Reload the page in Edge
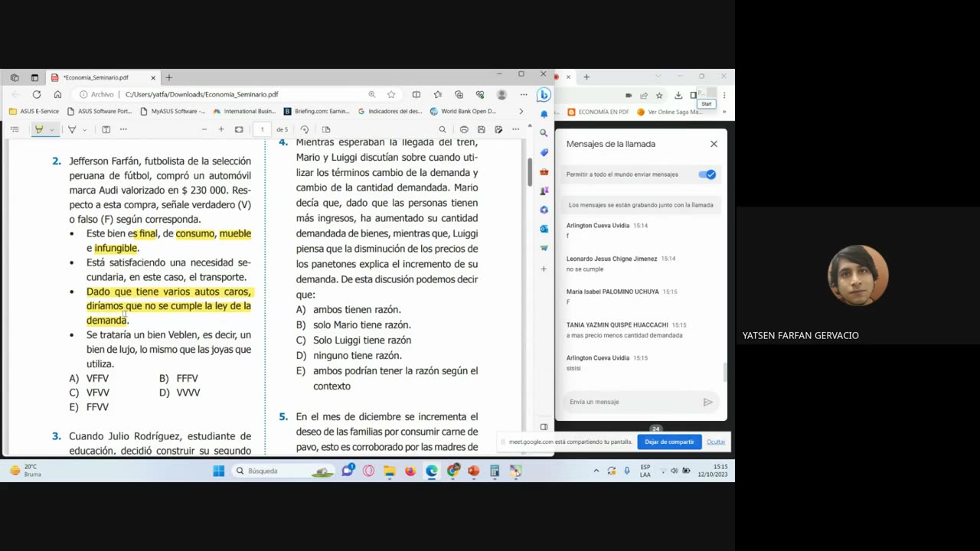980x551 pixels. [36, 94]
